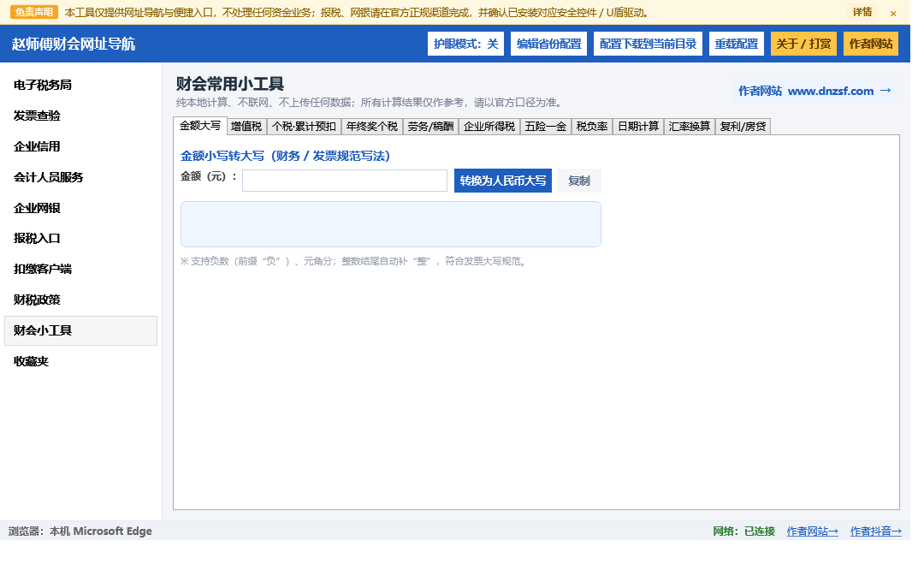Open the 详情 details button in the banner
This screenshot has height=582, width=924.
click(x=862, y=12)
